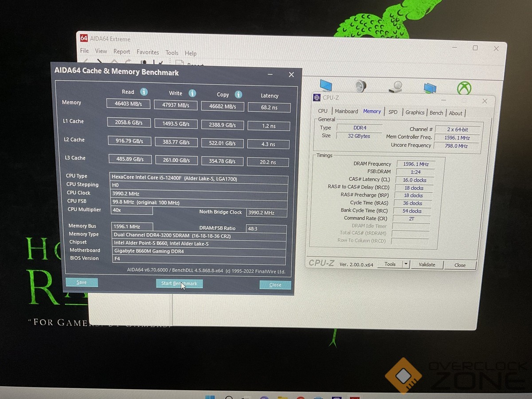Click the info icon next to Write
Image resolution: width=532 pixels, height=399 pixels.
pyautogui.click(x=192, y=93)
